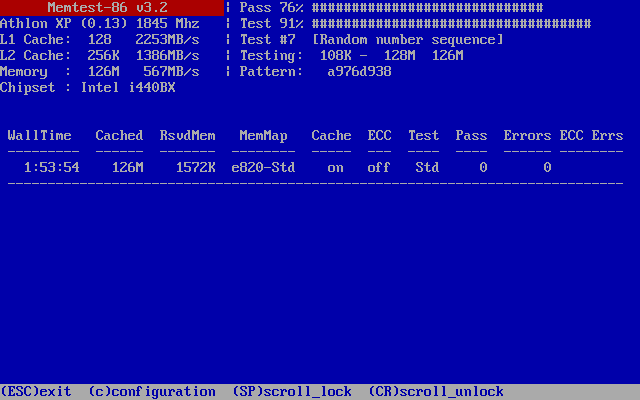Viewport: 640px width, 400px height.
Task: Click the WallTime column header
Action: (40, 136)
